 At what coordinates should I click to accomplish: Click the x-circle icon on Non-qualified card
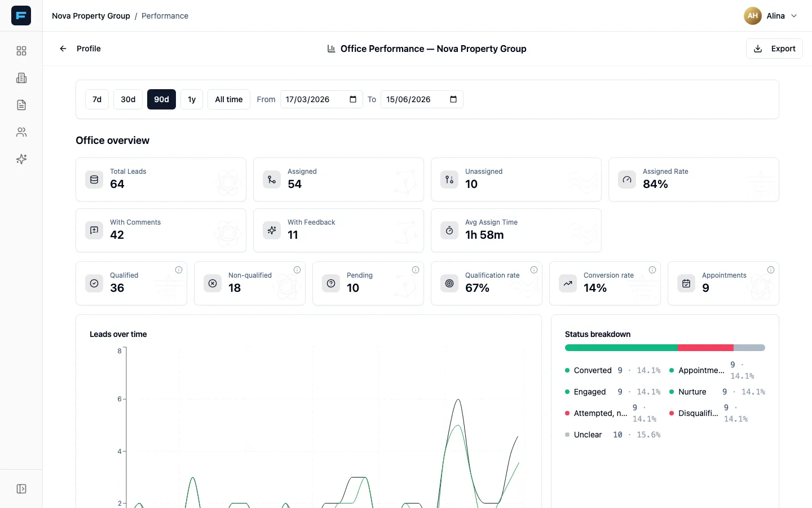pyautogui.click(x=213, y=283)
